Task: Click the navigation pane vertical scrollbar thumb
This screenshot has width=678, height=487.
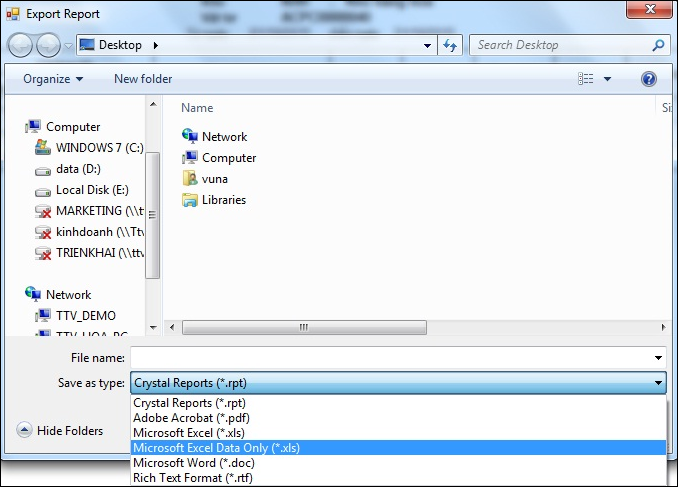Action: coord(153,215)
